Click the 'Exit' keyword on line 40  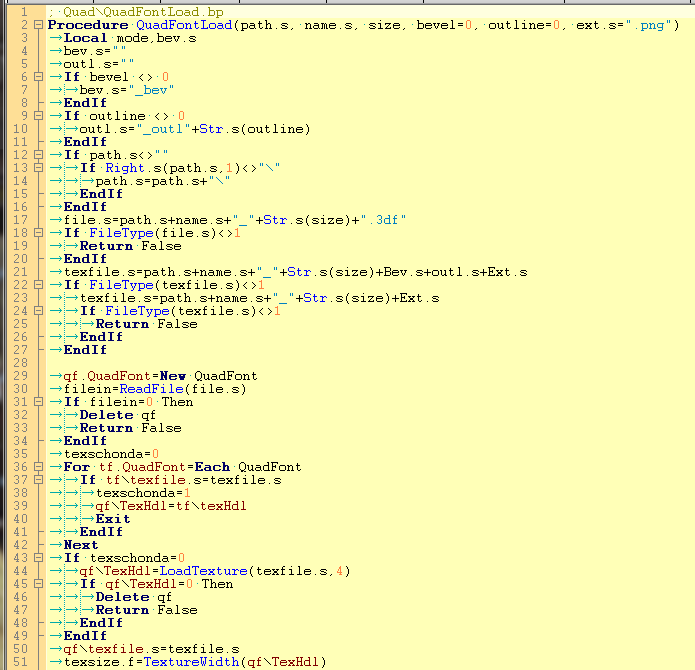(x=113, y=518)
